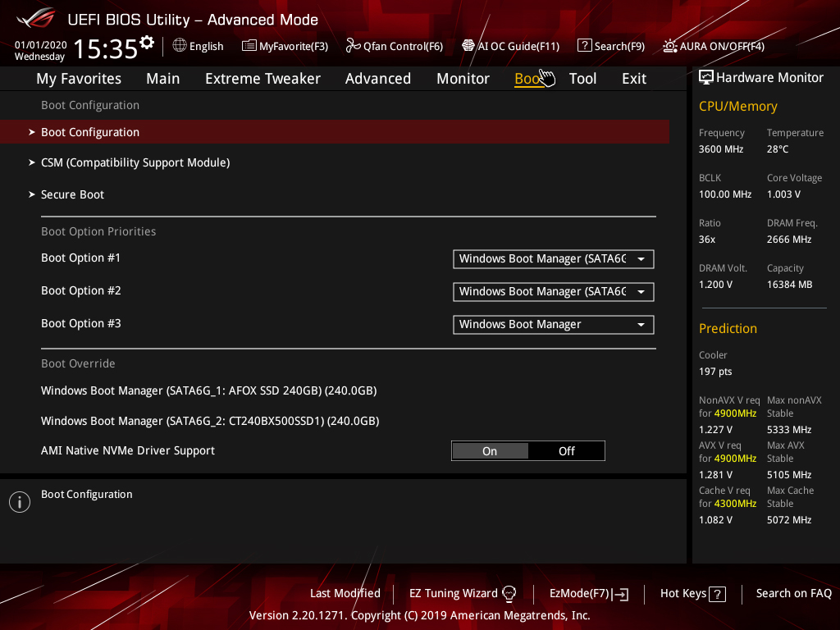Click English language selector
Screen dimensions: 840x630
206,46
